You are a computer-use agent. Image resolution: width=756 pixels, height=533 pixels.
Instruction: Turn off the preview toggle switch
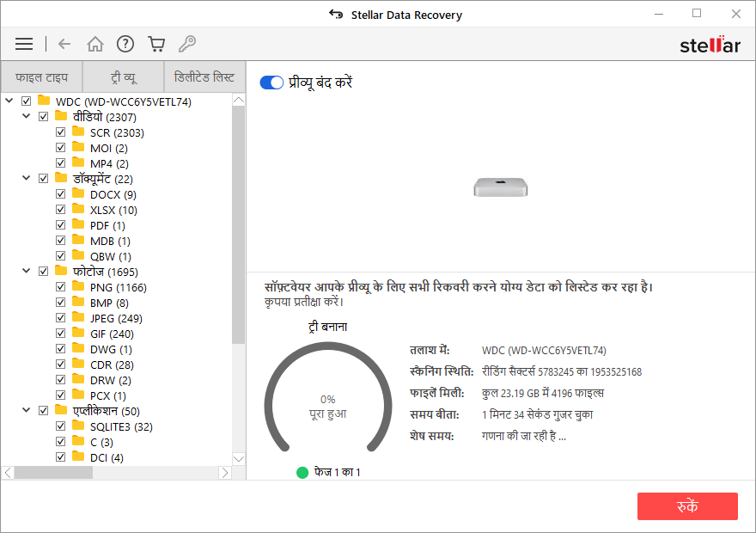click(x=271, y=83)
